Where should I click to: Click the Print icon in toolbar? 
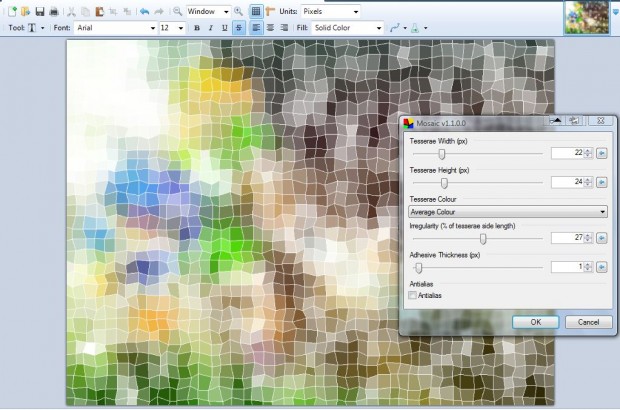54,11
